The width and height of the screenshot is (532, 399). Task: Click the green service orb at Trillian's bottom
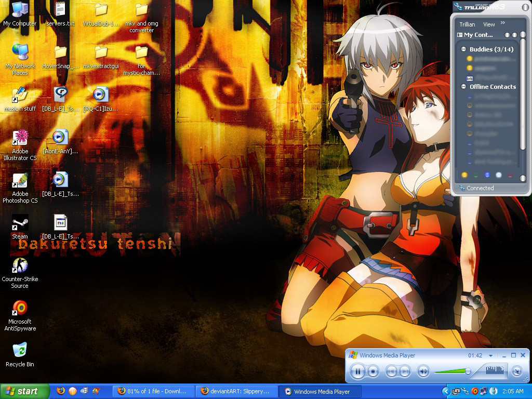(476, 175)
